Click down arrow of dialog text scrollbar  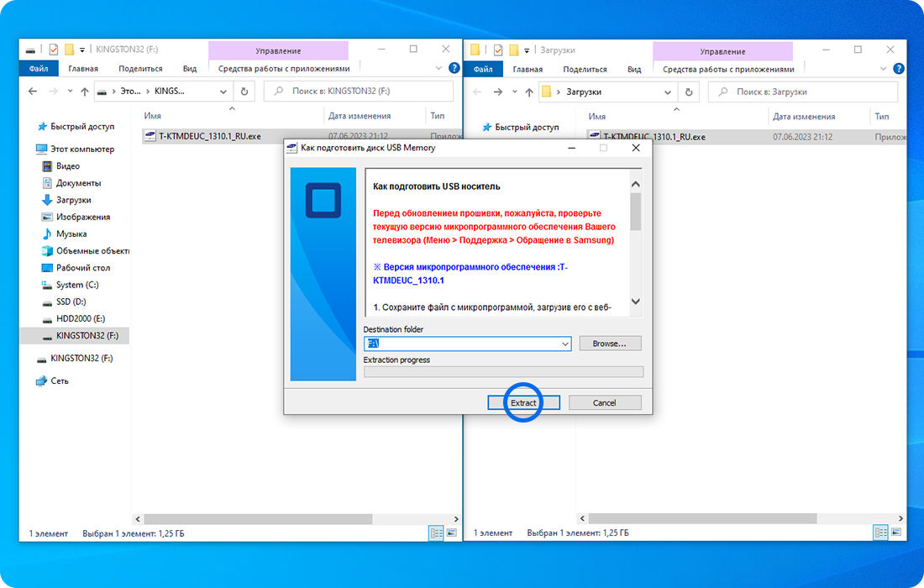[635, 301]
